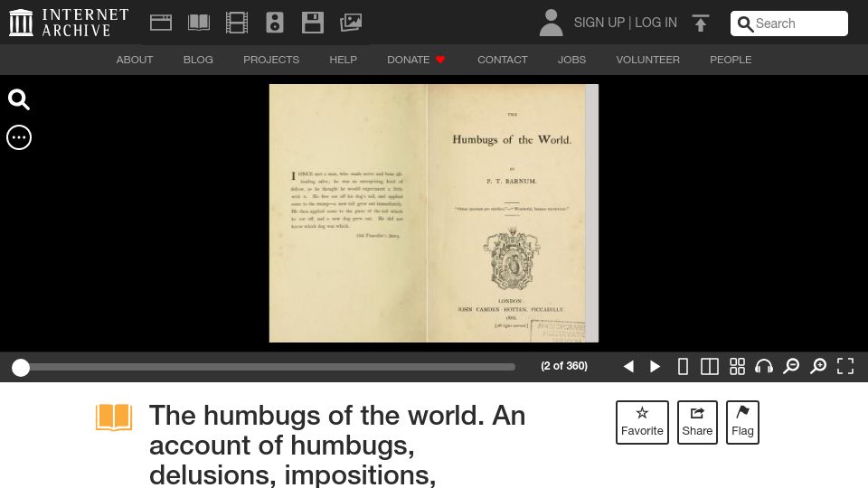Click the right title page of book
The width and height of the screenshot is (868, 488).
[506, 213]
